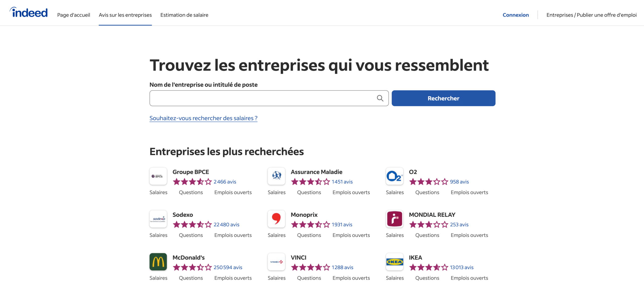Open IKEA company name
The image size is (644, 299).
tap(416, 258)
